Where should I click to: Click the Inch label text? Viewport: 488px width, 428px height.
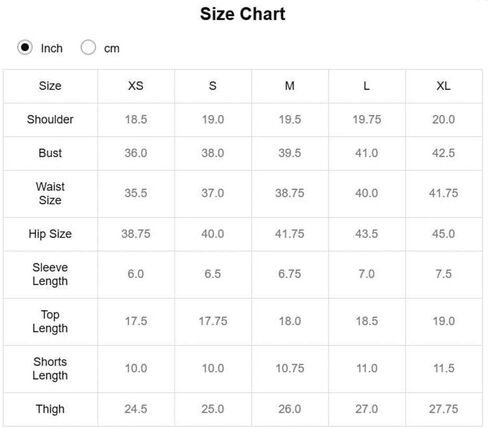[x=52, y=48]
